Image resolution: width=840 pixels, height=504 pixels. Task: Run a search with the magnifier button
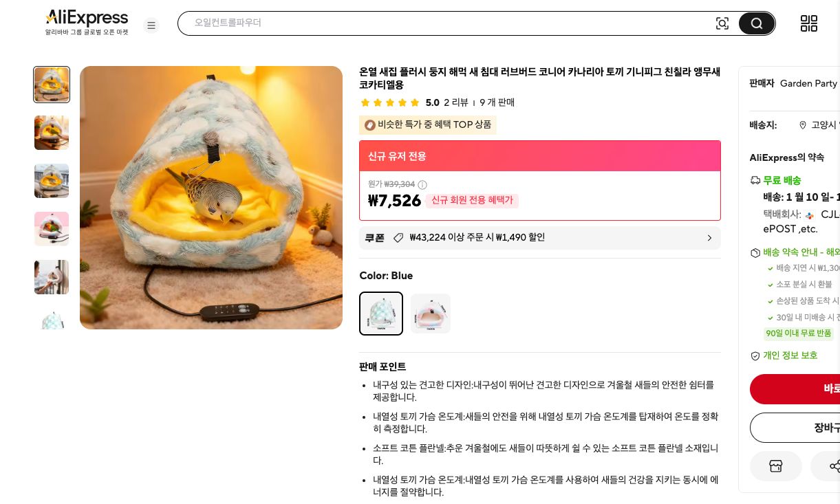(756, 23)
